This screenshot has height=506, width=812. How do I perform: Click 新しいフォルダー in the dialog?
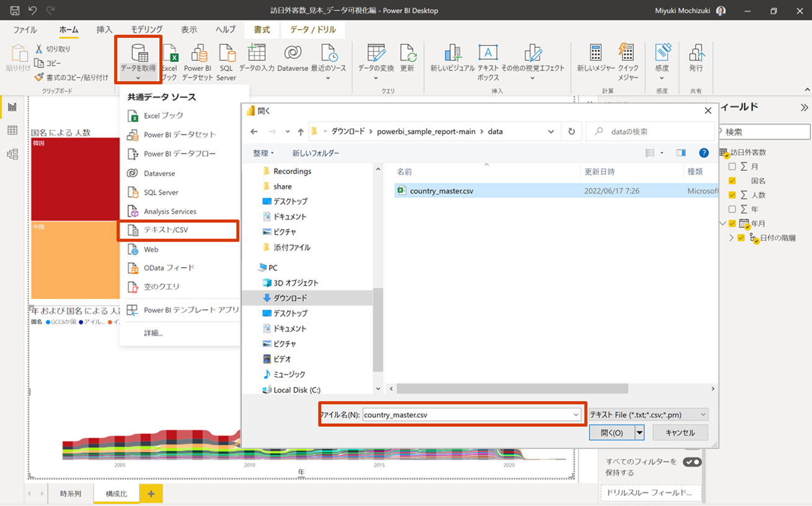pyautogui.click(x=316, y=153)
